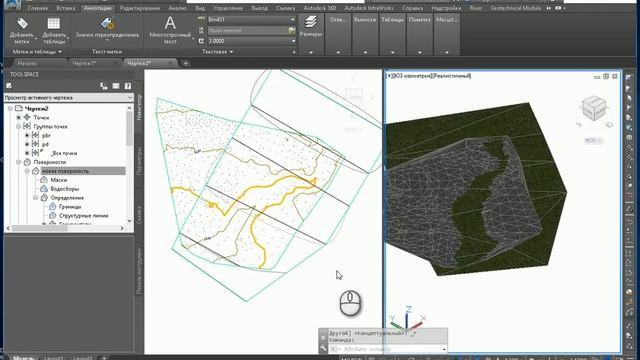This screenshot has width=640, height=360.
Task: Switch to the Geotechnical Module ribbon tab
Action: [516, 8]
